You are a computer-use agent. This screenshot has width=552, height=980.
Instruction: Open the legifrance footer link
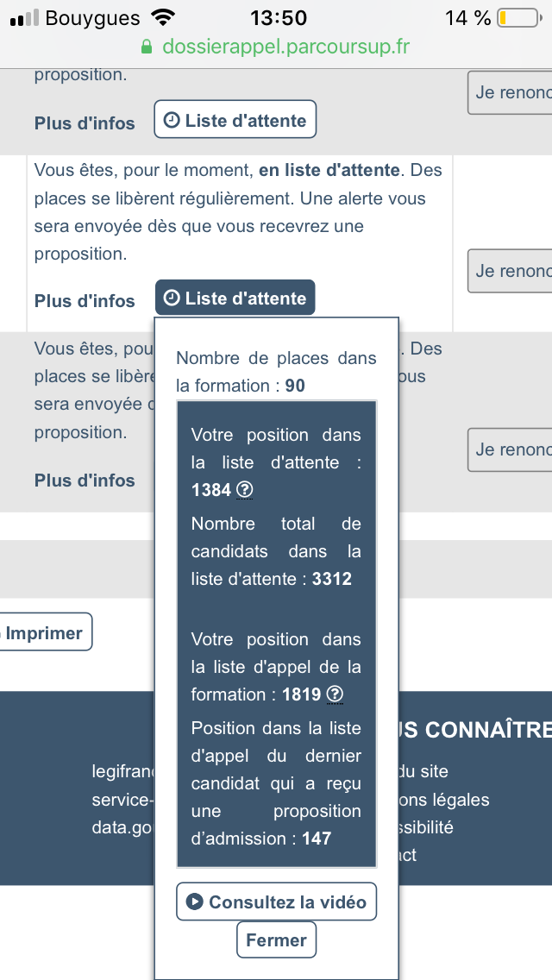[122, 771]
